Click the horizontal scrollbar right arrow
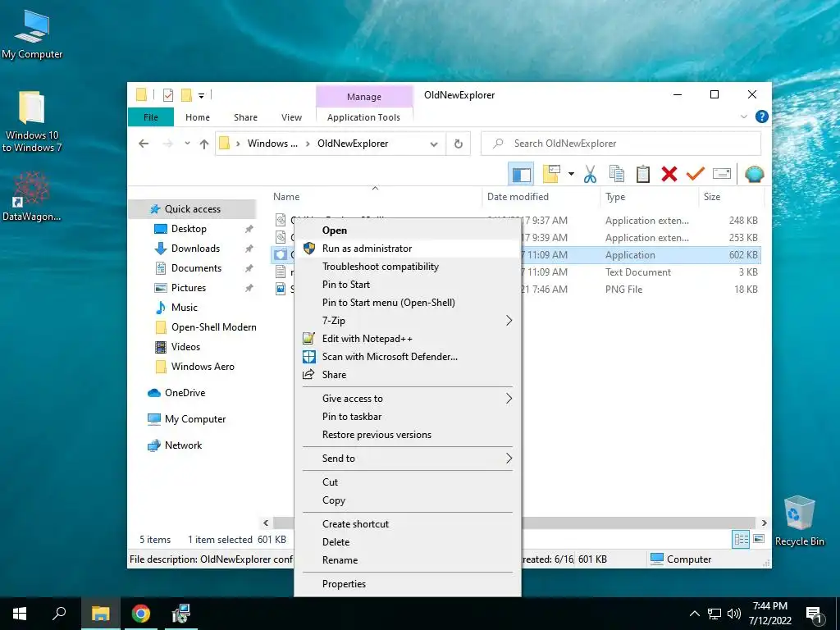 coord(764,523)
